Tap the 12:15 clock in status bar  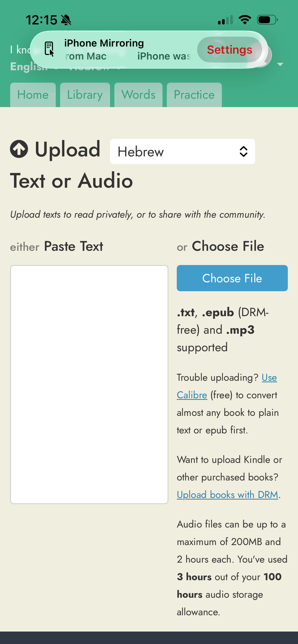[42, 20]
